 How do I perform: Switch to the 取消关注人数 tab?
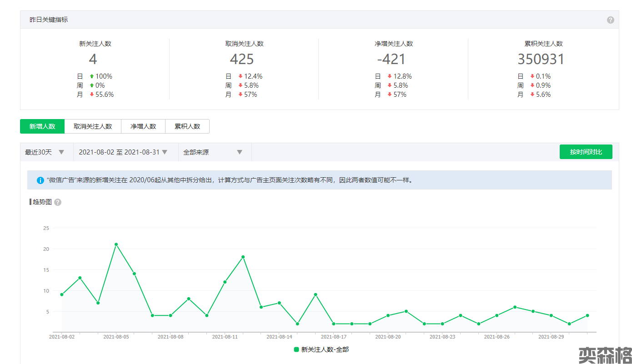click(x=93, y=126)
